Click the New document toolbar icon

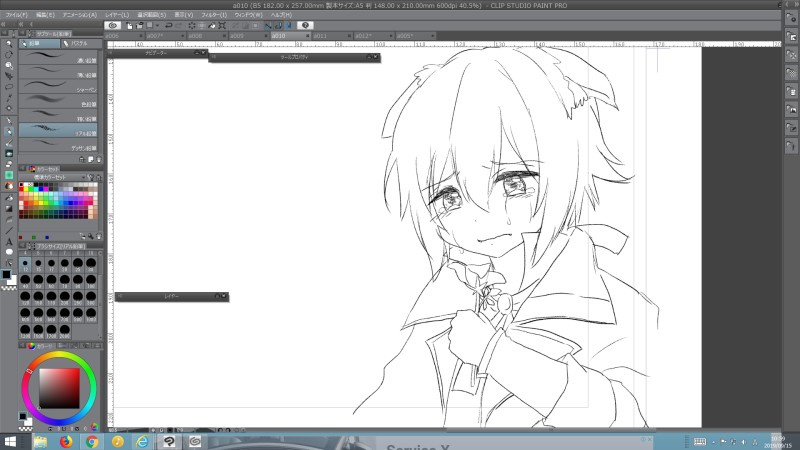129,25
